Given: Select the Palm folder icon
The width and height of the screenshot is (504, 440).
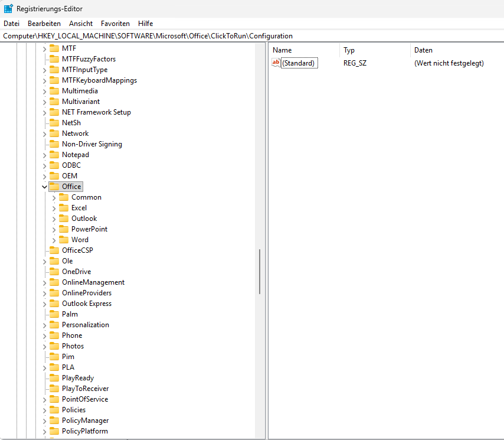Looking at the screenshot, I should 54,314.
